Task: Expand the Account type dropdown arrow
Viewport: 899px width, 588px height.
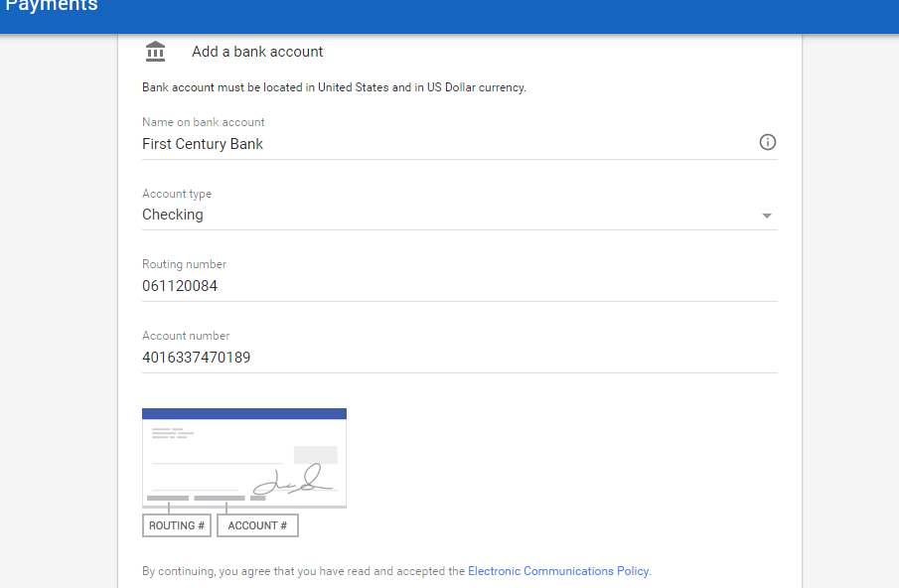Action: coord(767,216)
